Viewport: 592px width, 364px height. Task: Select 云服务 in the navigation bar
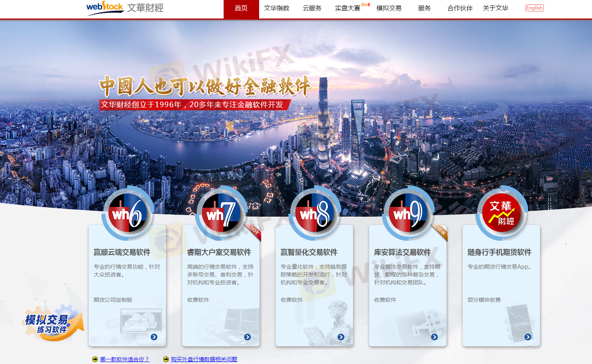tap(312, 8)
